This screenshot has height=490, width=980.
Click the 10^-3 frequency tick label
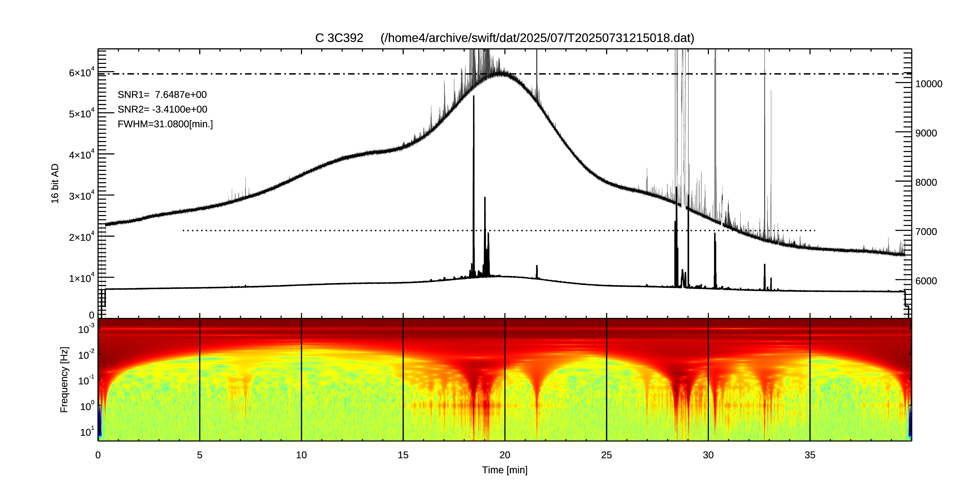tap(86, 329)
